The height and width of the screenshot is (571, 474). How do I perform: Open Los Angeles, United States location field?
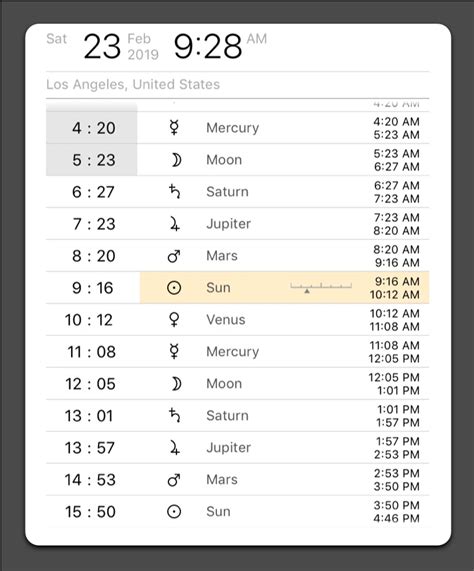pos(133,84)
